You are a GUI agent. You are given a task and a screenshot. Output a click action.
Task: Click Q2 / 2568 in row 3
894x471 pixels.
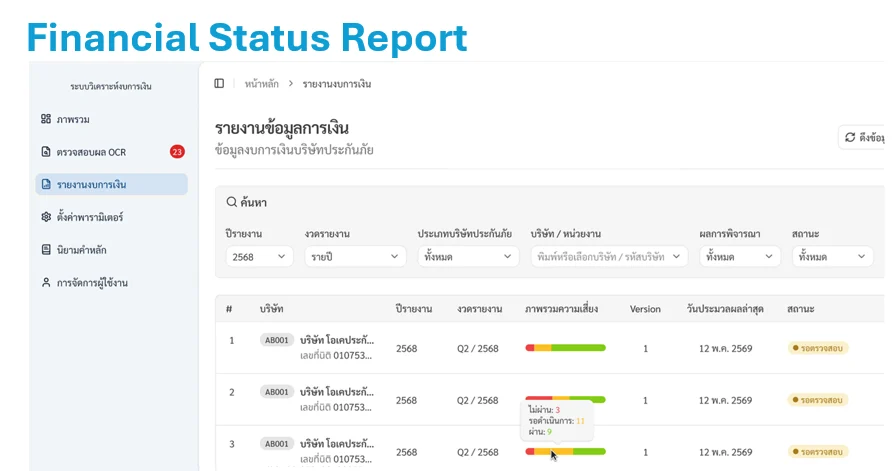pyautogui.click(x=478, y=452)
